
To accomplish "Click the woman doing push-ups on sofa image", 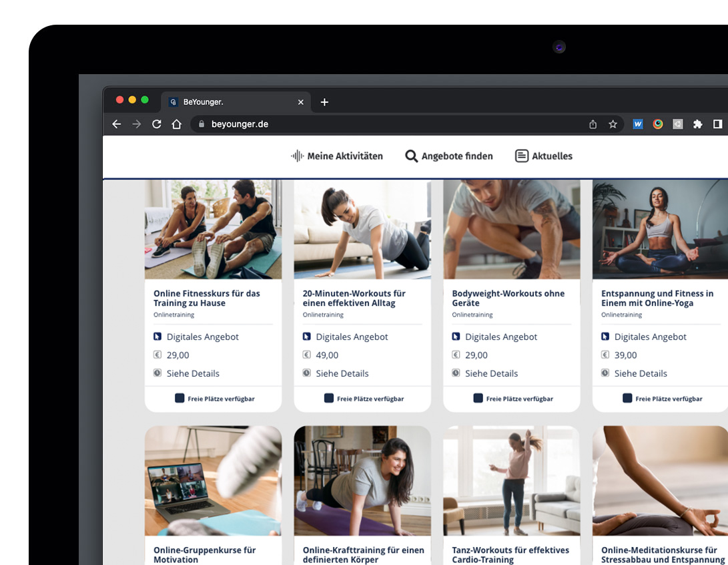I will pos(362,230).
